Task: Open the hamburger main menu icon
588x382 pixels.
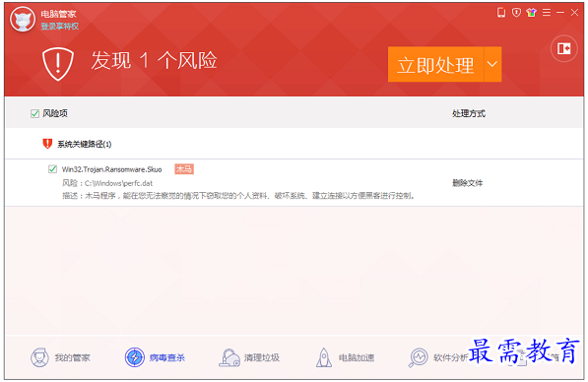Action: (x=547, y=13)
